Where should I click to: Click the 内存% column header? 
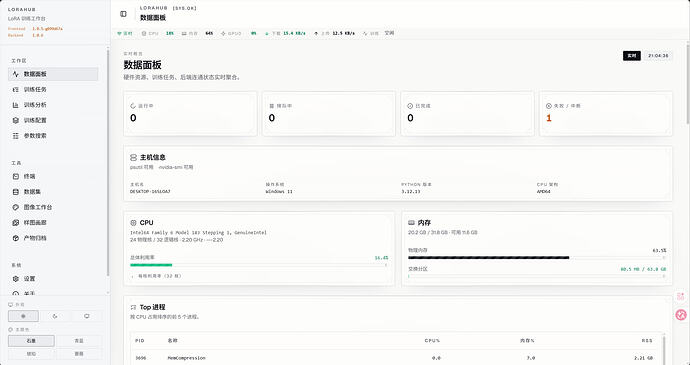[x=527, y=341]
